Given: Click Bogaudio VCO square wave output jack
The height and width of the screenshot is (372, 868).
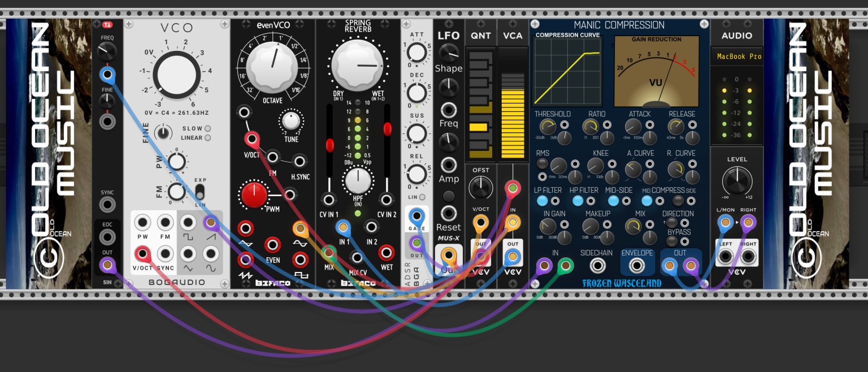Looking at the screenshot, I should pos(188,223).
